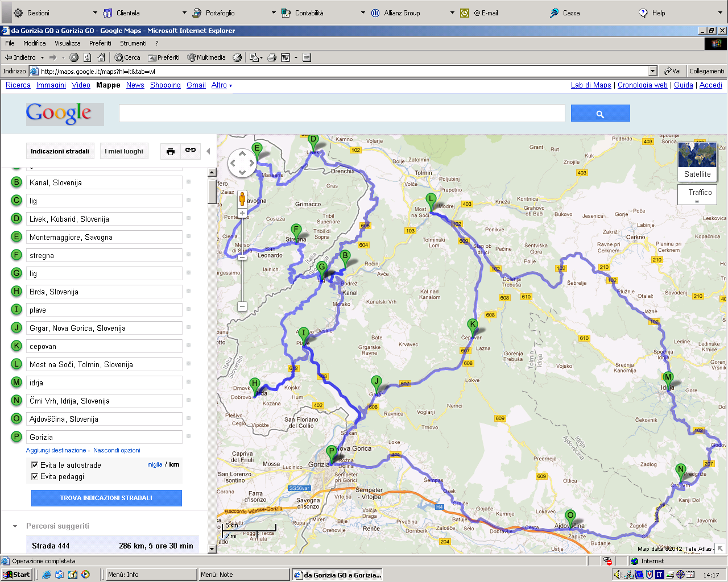Click map marker O at Ajdovščina
Screen dimensions: 728x582
tap(570, 518)
